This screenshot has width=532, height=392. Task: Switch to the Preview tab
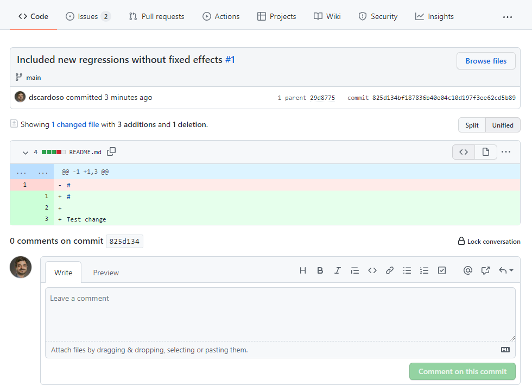tap(106, 273)
